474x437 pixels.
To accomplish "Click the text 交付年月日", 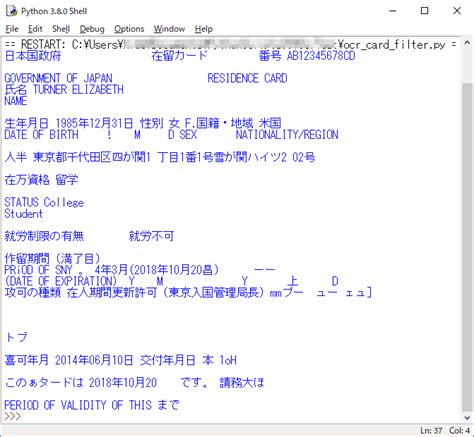I will coord(167,360).
